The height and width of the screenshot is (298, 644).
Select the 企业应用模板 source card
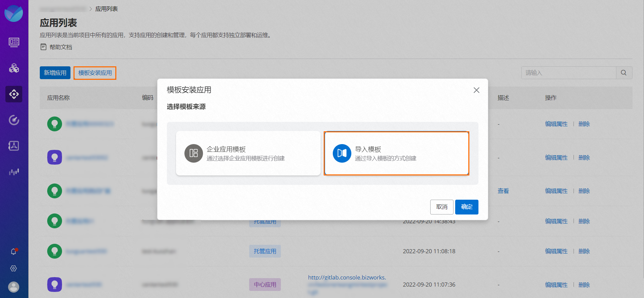[248, 153]
